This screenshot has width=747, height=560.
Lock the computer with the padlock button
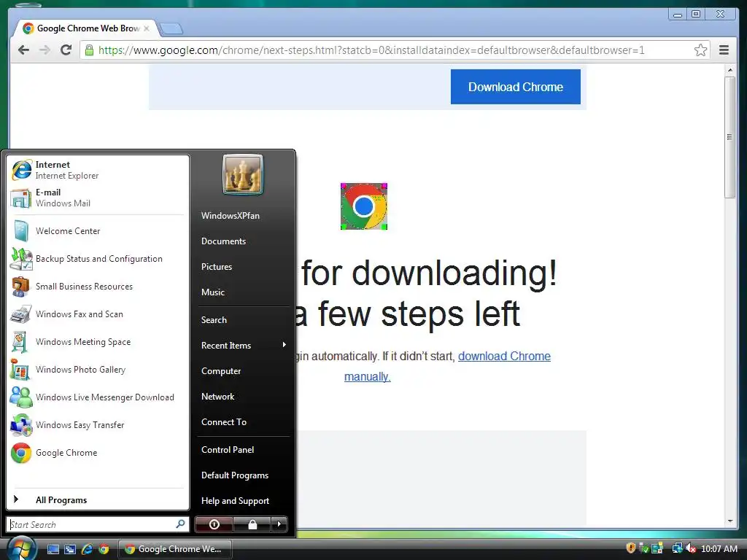pos(252,524)
